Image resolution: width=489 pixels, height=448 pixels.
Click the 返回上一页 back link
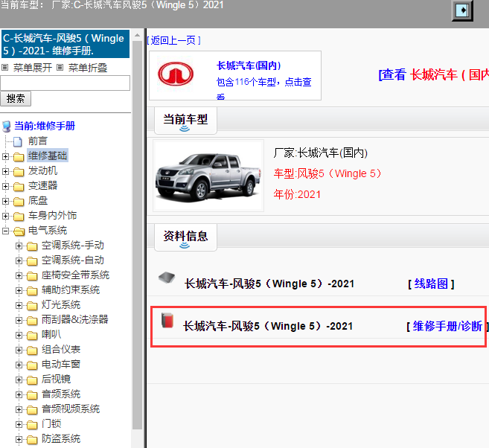[173, 40]
